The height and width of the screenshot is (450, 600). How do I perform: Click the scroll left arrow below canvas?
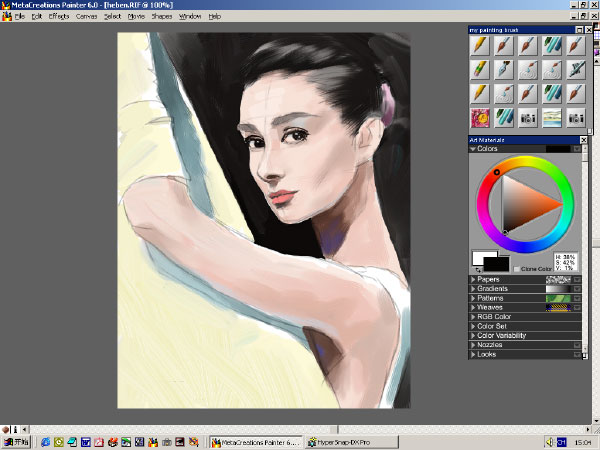pyautogui.click(x=24, y=429)
